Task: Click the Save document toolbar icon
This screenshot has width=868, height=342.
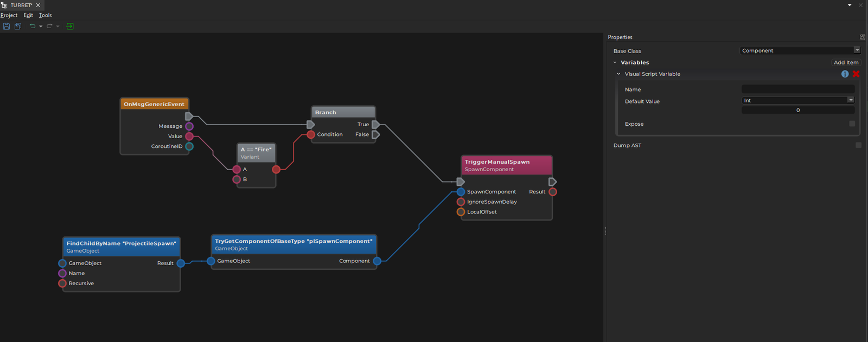Action: click(7, 26)
